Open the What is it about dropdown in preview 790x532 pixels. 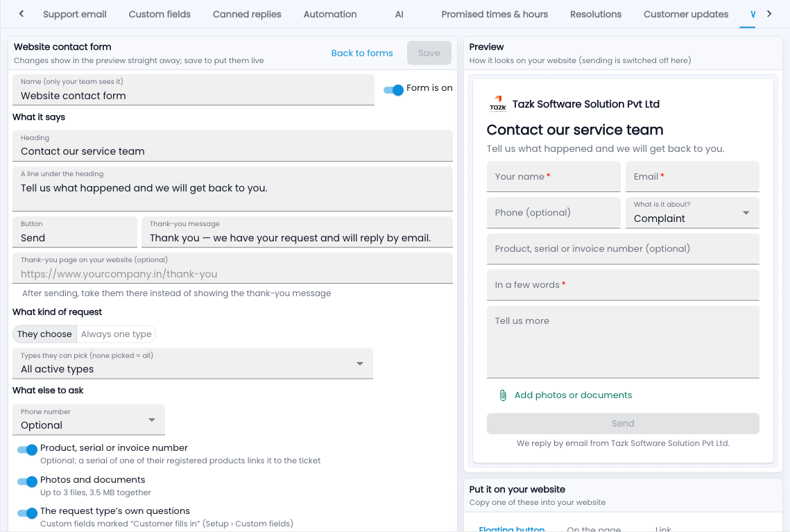(x=692, y=213)
